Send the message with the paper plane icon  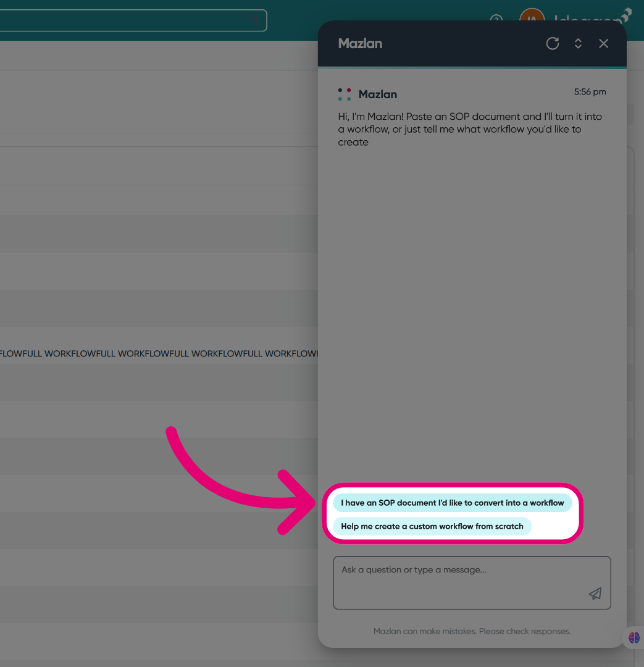tap(595, 594)
